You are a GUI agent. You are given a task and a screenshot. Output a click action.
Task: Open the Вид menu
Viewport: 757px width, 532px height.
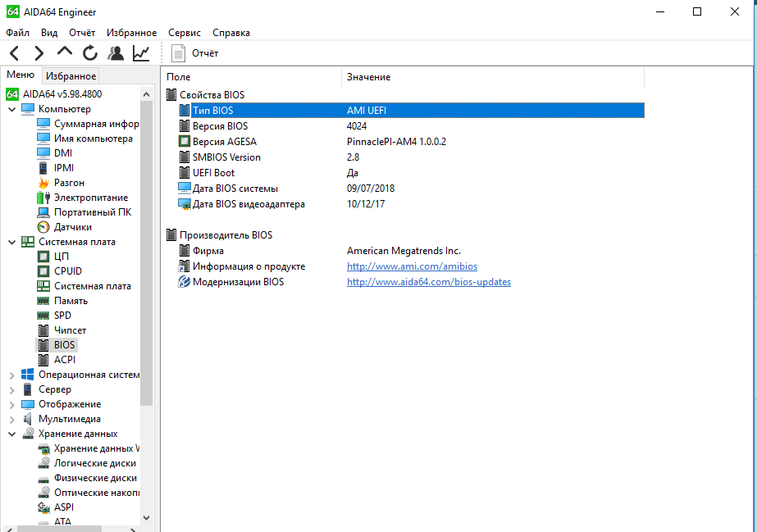coord(49,33)
